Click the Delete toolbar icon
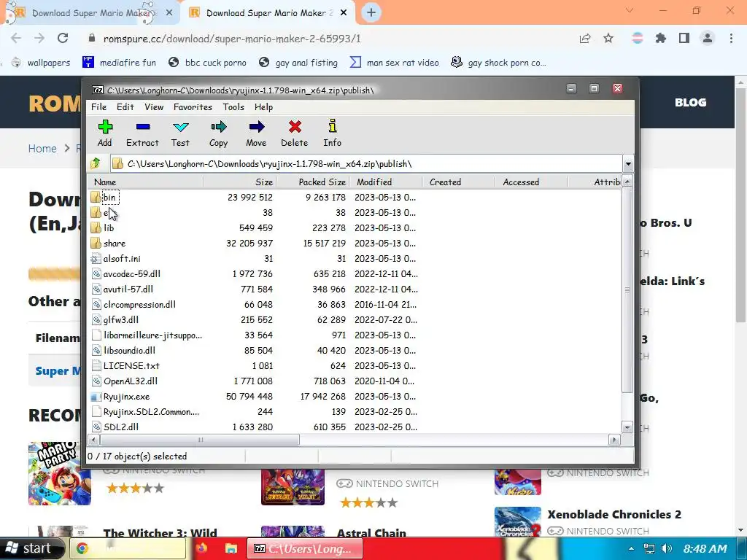Screen dimensions: 747x560 point(295,133)
